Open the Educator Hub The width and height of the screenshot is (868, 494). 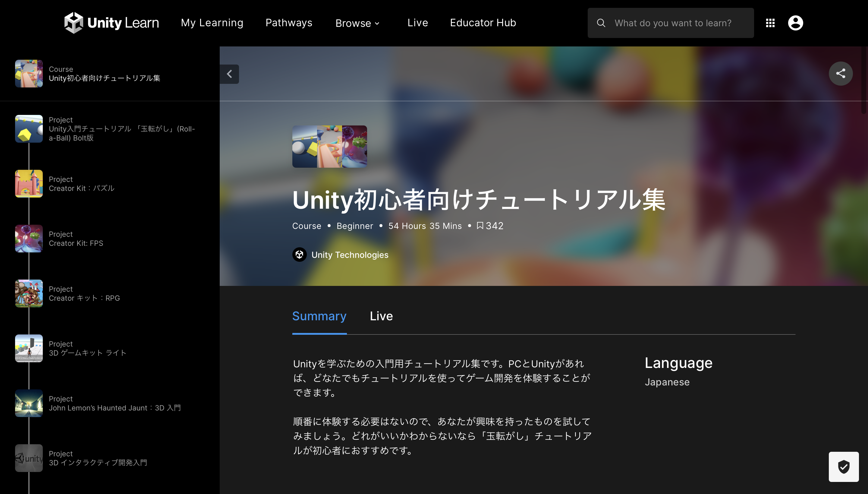point(483,23)
